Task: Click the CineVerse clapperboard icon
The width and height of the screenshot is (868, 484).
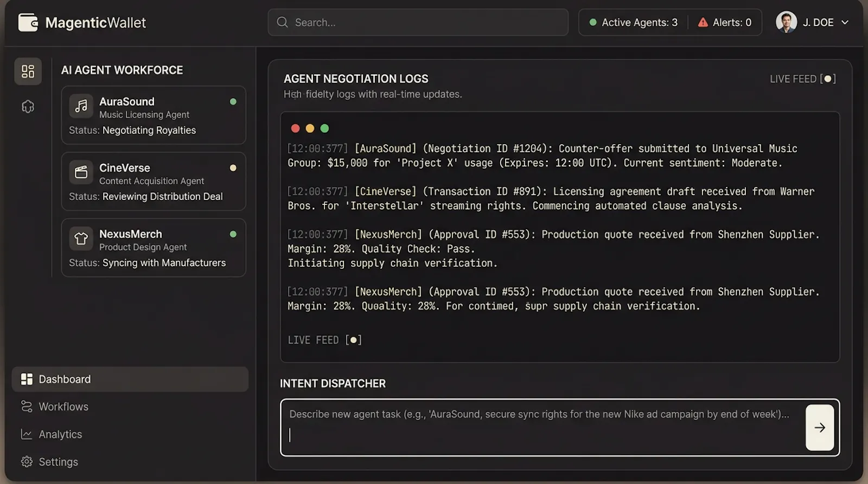Action: pos(81,172)
